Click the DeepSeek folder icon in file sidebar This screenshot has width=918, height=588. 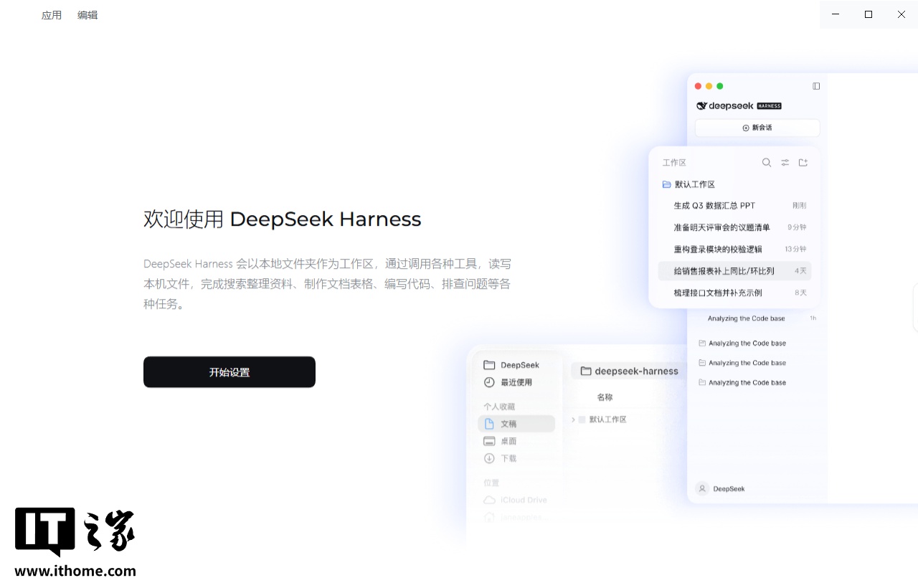[x=489, y=365]
